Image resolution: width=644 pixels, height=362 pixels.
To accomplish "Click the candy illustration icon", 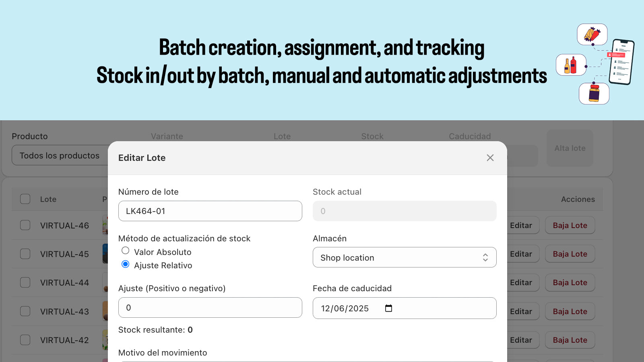I will [592, 35].
